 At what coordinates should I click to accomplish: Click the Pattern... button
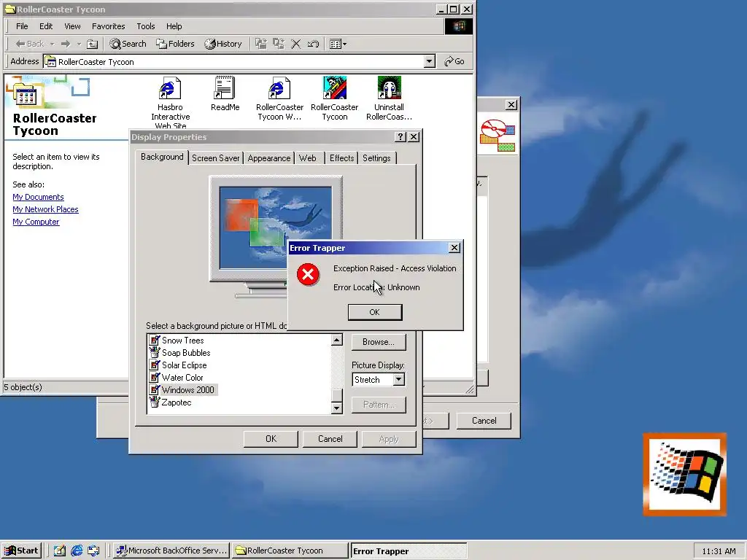pos(379,405)
